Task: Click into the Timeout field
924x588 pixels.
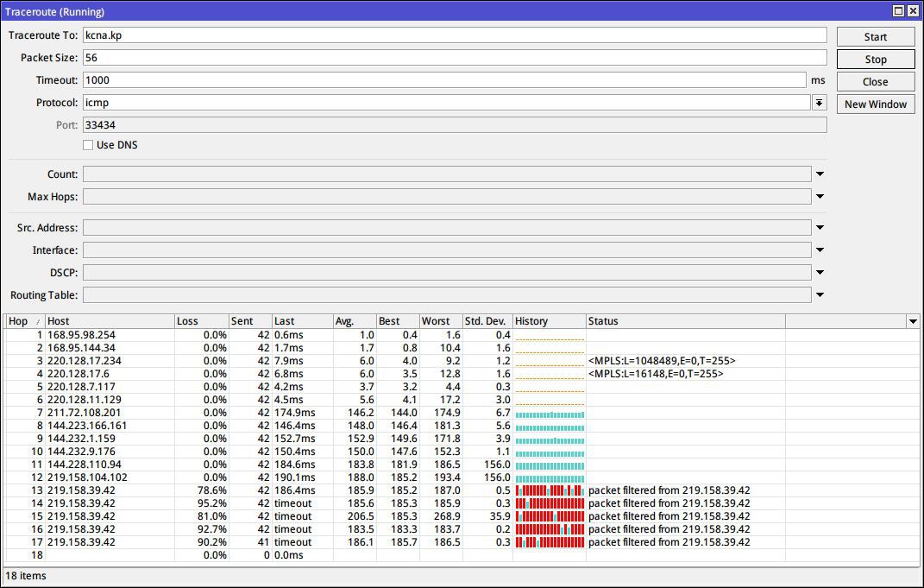Action: tap(443, 80)
